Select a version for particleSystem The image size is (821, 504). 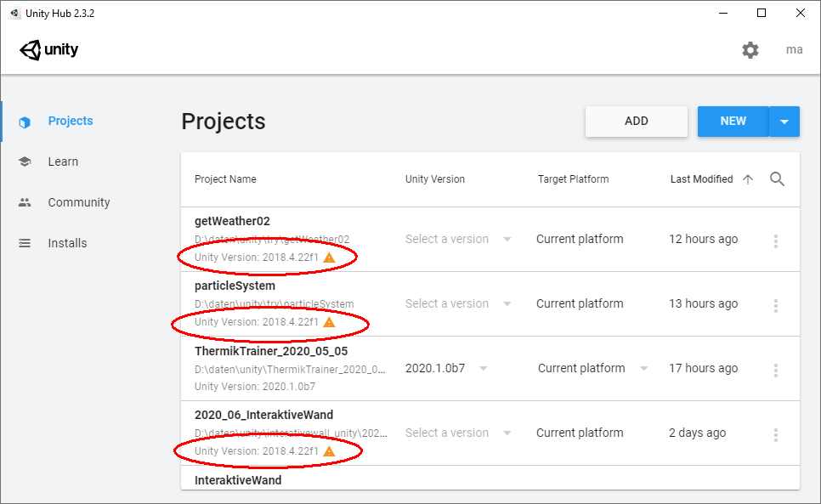457,303
